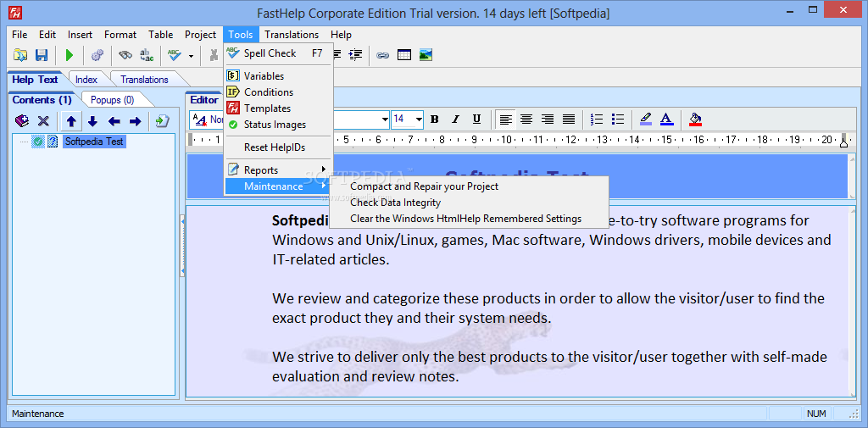Expand the Reports submenu
Screen dimensions: 868x428
pos(278,170)
